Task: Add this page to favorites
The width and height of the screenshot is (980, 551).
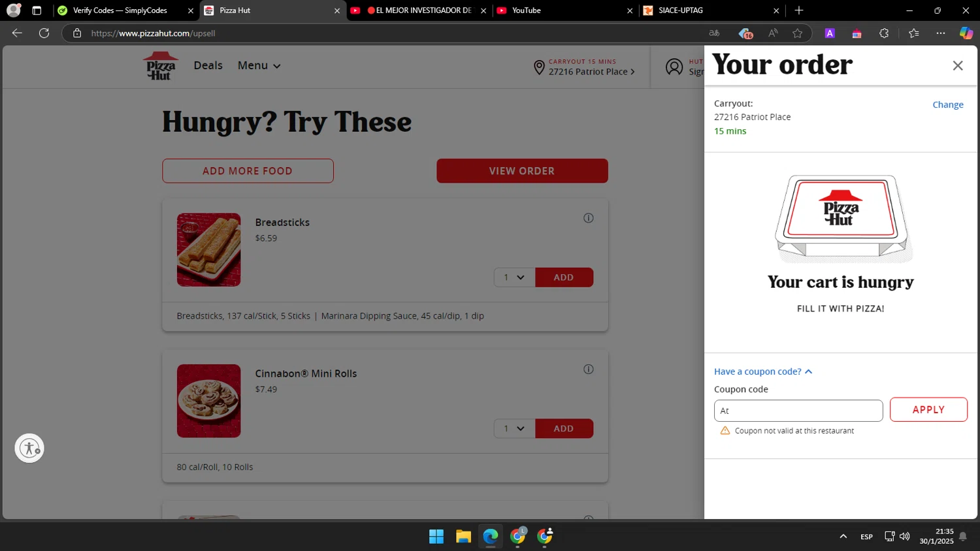Action: 798,33
